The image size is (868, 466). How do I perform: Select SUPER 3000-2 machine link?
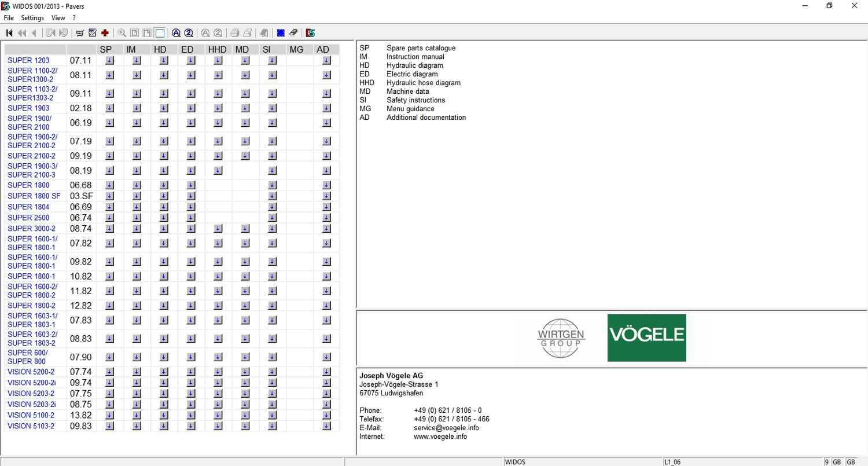tap(31, 229)
